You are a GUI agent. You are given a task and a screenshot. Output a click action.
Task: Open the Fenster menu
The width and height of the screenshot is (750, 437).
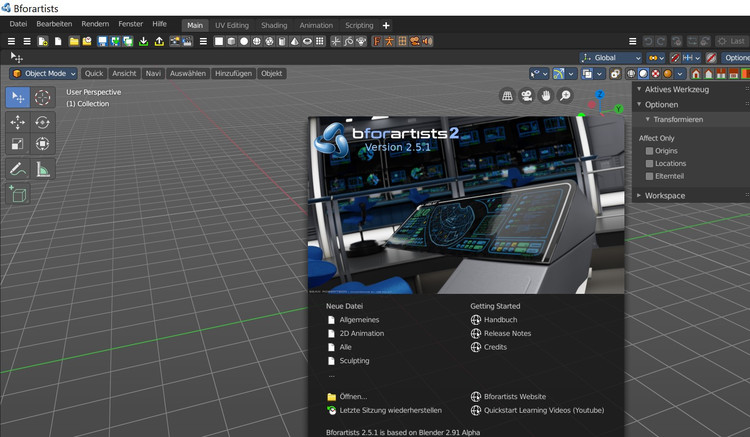(x=131, y=24)
